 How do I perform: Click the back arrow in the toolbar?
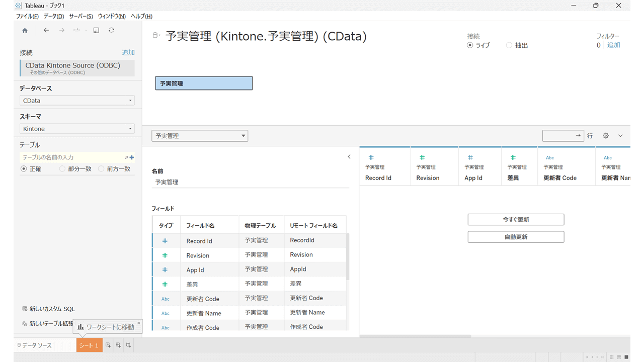(46, 30)
